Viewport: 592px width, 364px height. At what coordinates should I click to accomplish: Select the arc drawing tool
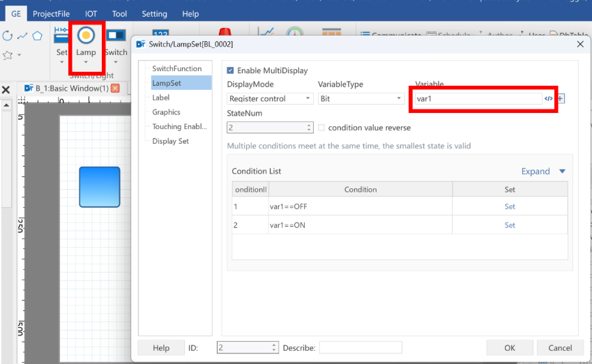point(7,36)
